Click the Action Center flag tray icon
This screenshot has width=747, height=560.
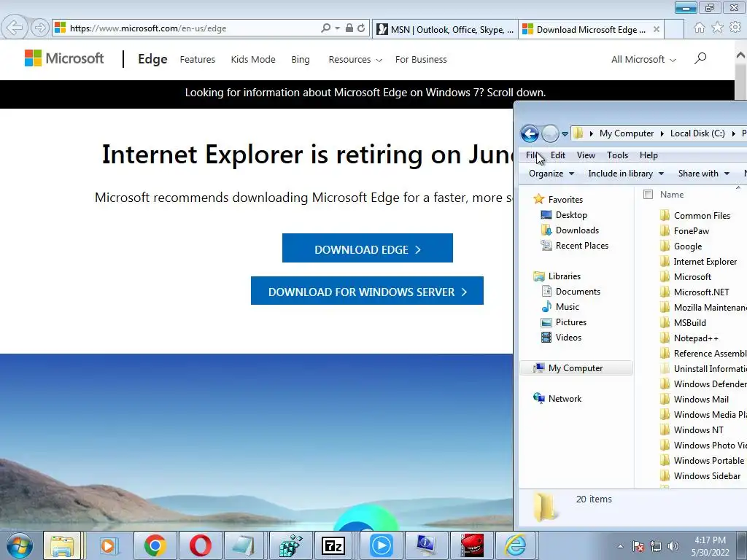639,546
